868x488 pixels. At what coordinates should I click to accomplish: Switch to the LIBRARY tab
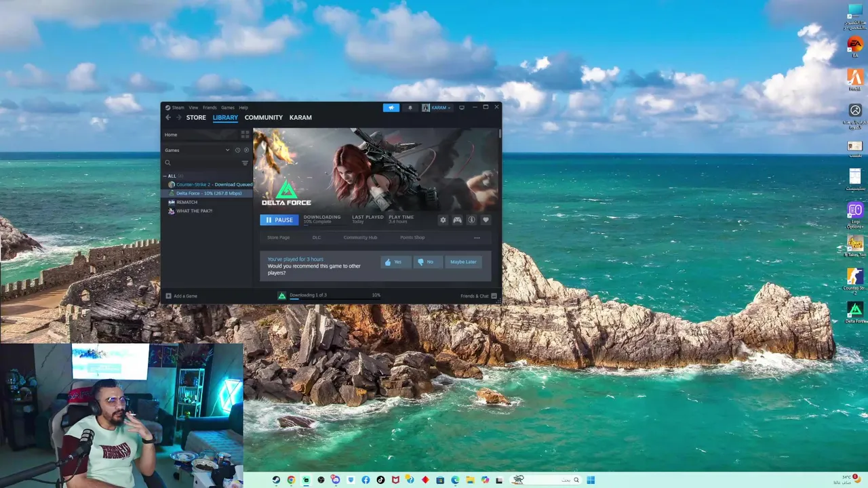pyautogui.click(x=225, y=117)
